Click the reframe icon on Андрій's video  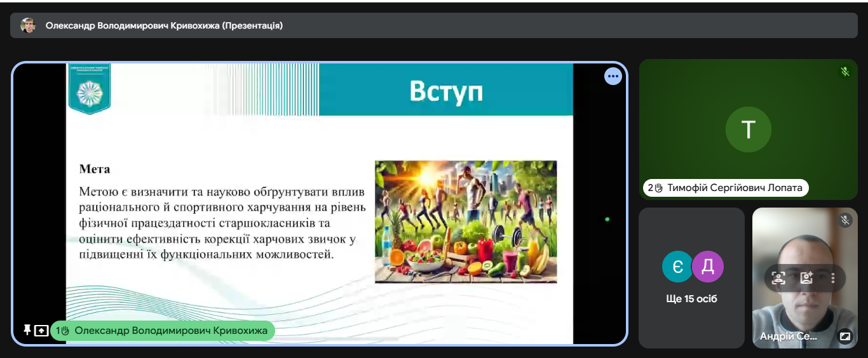point(778,278)
